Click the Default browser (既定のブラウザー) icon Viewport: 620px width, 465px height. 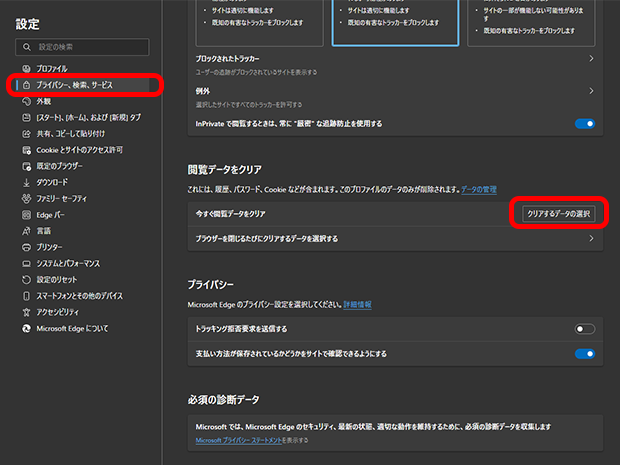tap(26, 166)
